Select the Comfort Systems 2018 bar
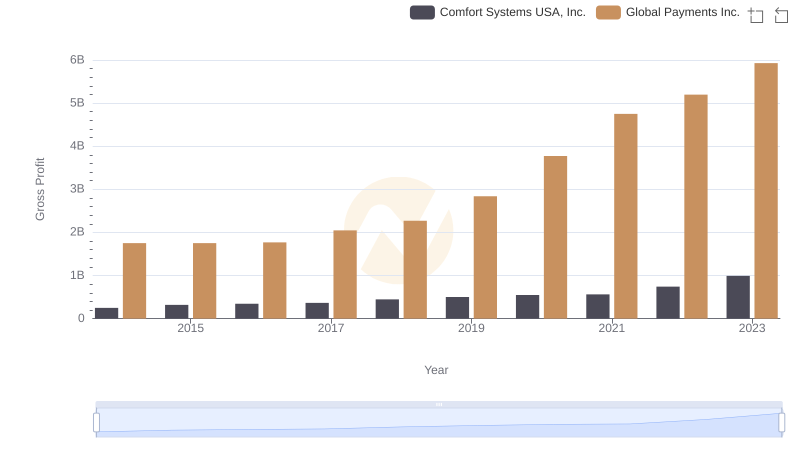800x461 pixels. click(387, 309)
